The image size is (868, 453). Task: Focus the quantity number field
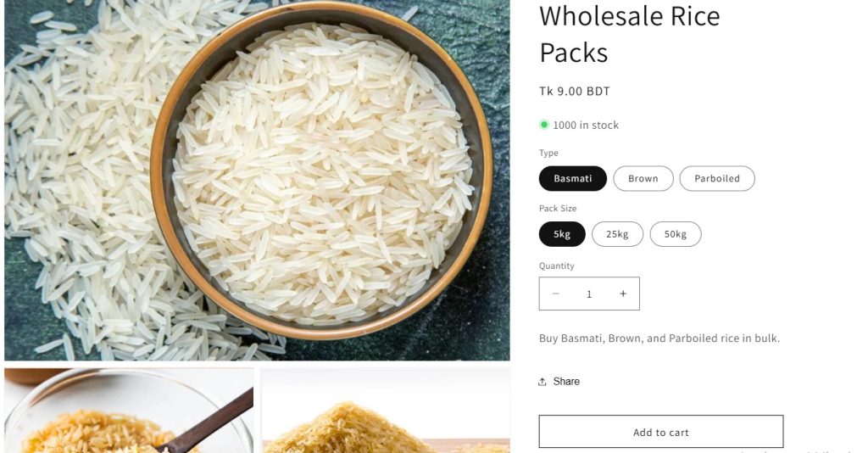pos(589,294)
